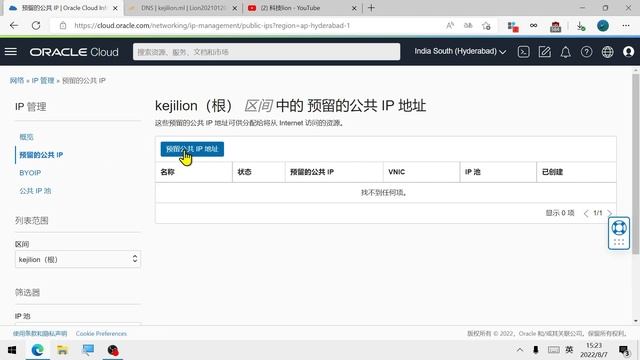Go to the previous results page arrow
This screenshot has width=640, height=360.
pyautogui.click(x=586, y=213)
